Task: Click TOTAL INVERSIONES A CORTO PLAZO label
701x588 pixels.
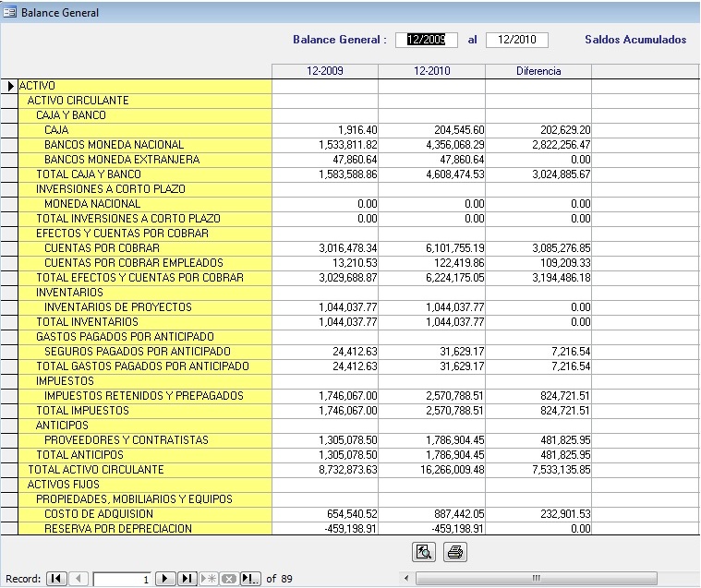Action: (x=128, y=219)
